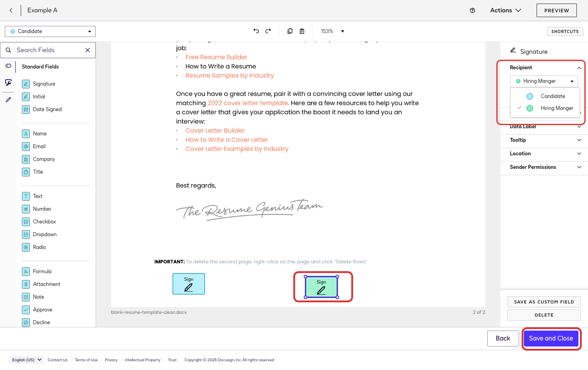Viewport: 588px width, 370px height.
Task: Click Save and Close
Action: [x=551, y=338]
